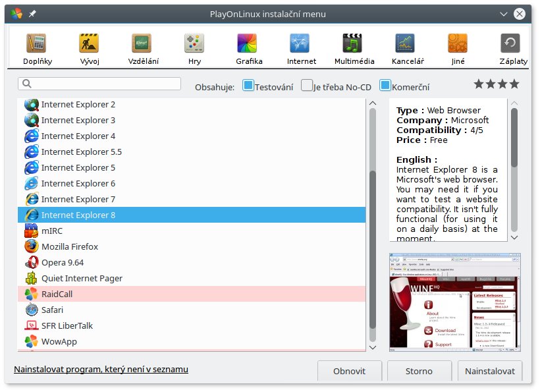Open the Vzdělání education category
The width and height of the screenshot is (540, 392).
tap(143, 49)
